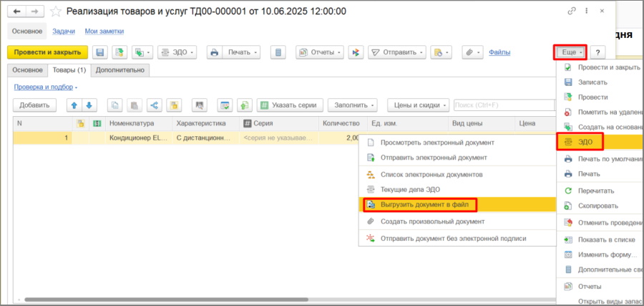Image resolution: width=644 pixels, height=306 pixels.
Task: Open the paperclip attach dropdown
Action: click(473, 52)
